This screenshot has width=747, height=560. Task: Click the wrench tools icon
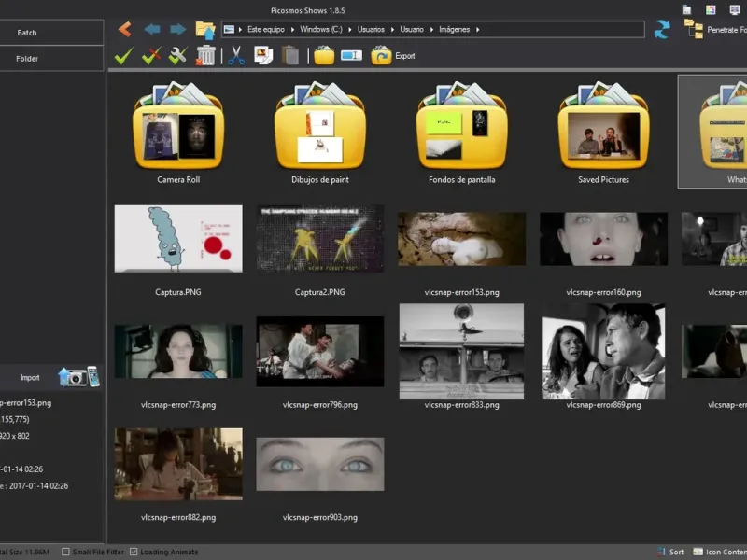[178, 56]
